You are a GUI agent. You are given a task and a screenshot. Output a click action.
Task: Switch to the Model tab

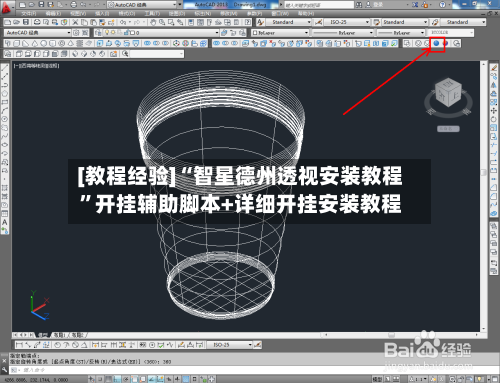pyautogui.click(x=43, y=335)
